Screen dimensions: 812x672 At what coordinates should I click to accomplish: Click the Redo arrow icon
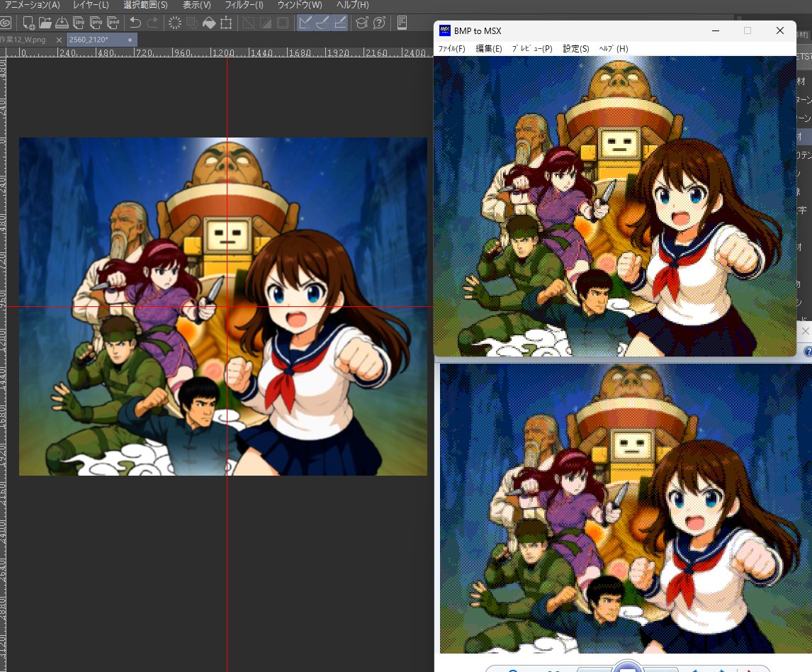[x=152, y=23]
